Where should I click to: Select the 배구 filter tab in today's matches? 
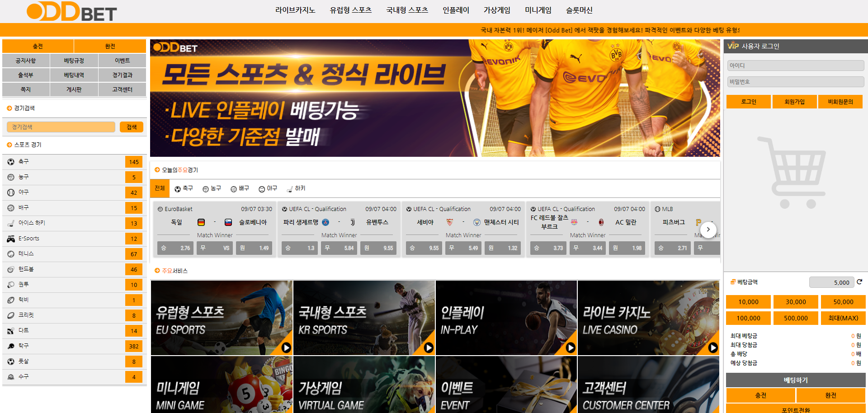coord(240,188)
